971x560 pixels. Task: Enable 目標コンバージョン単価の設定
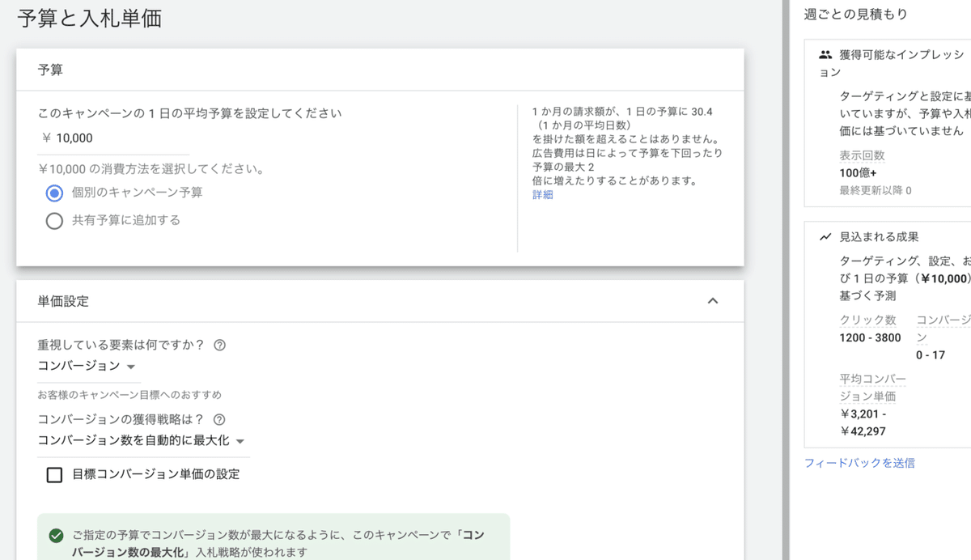[54, 476]
